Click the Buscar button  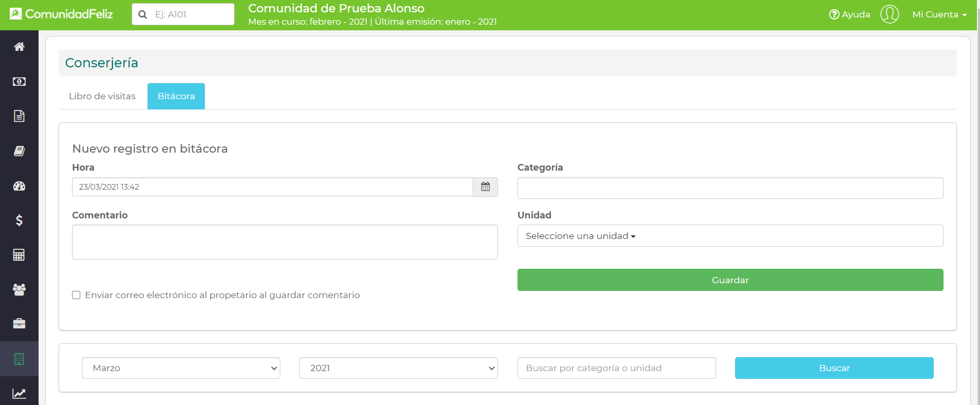click(834, 368)
